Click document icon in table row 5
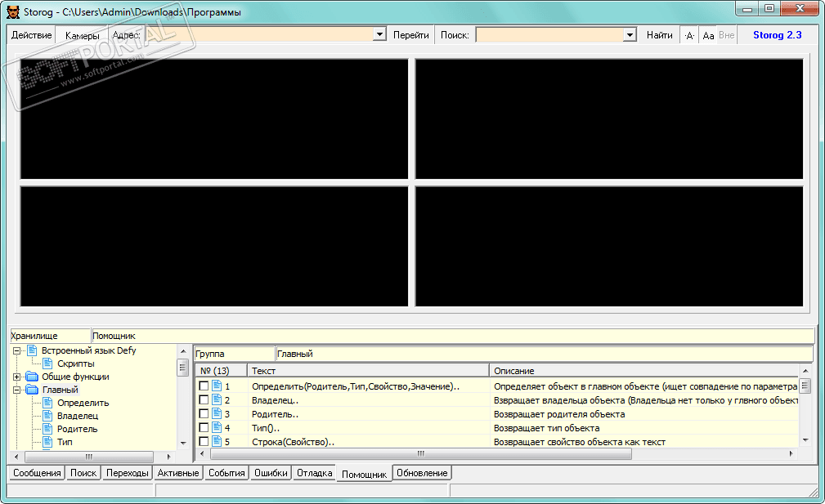This screenshot has height=504, width=825. point(217,441)
